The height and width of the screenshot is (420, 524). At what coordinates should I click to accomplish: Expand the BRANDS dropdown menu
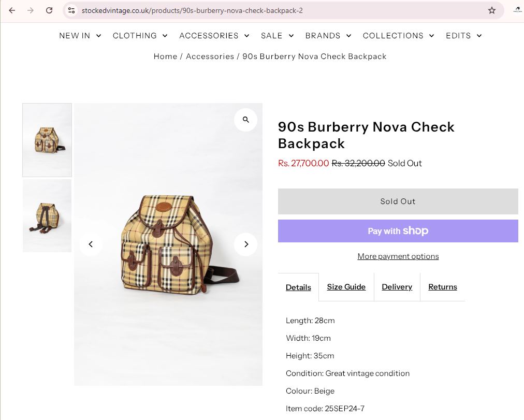328,36
